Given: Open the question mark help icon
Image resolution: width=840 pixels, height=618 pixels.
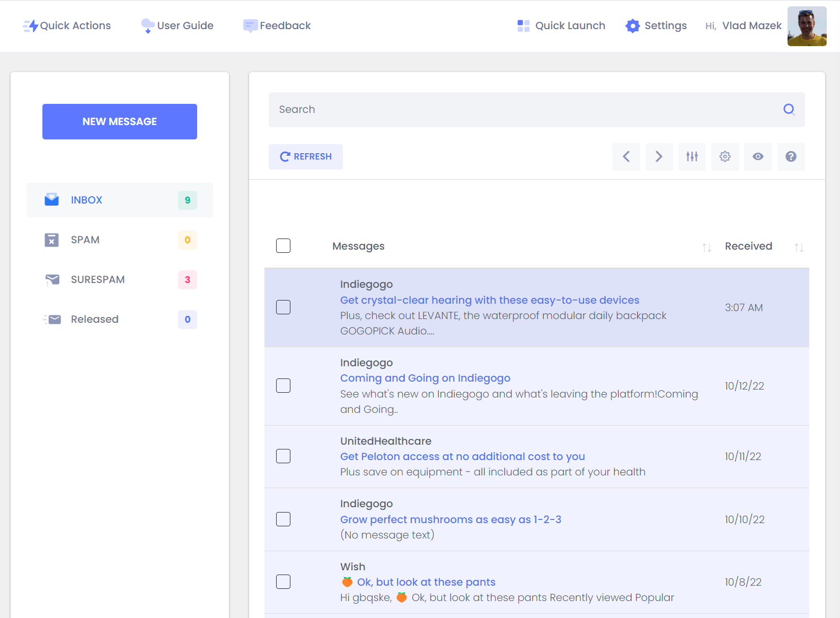Looking at the screenshot, I should tap(791, 156).
